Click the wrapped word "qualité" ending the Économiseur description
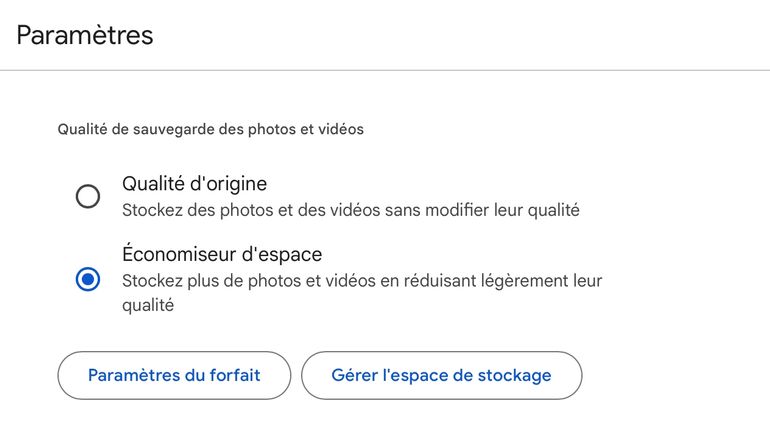Image resolution: width=770 pixels, height=422 pixels. (x=148, y=306)
